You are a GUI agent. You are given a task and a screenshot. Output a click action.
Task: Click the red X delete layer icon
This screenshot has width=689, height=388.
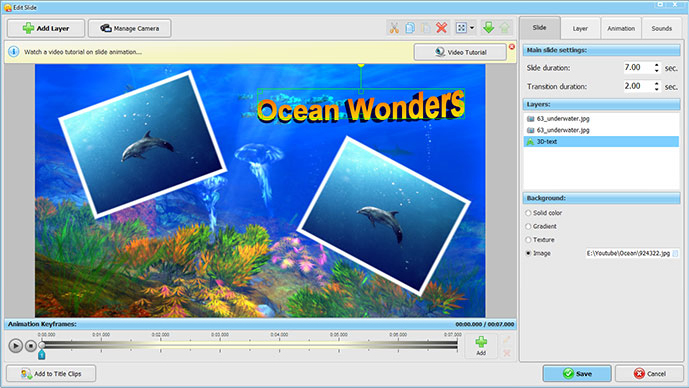442,28
